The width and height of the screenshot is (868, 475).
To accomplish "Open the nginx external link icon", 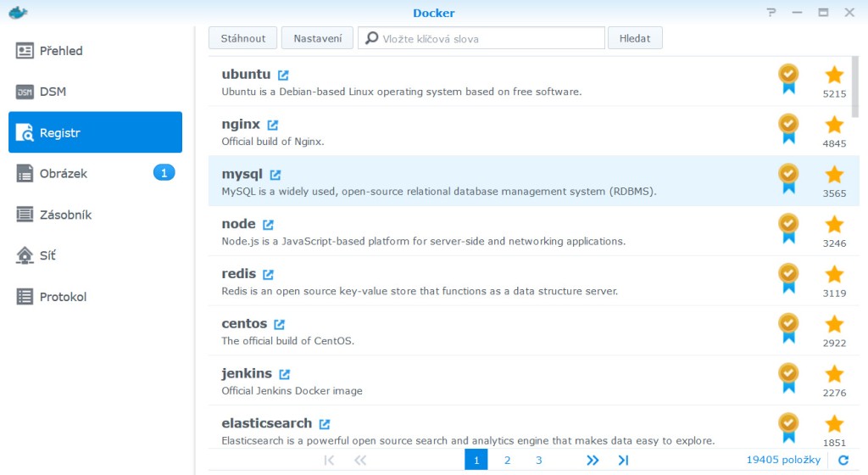I will tap(272, 125).
